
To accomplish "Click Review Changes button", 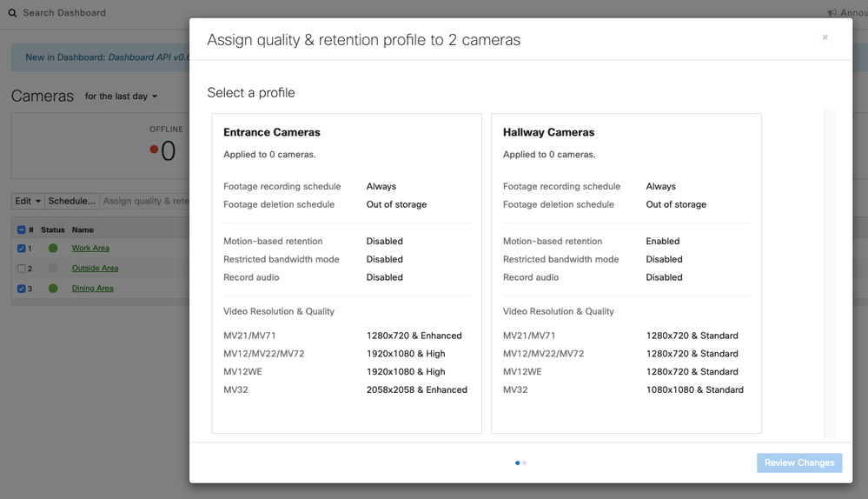I will tap(799, 462).
